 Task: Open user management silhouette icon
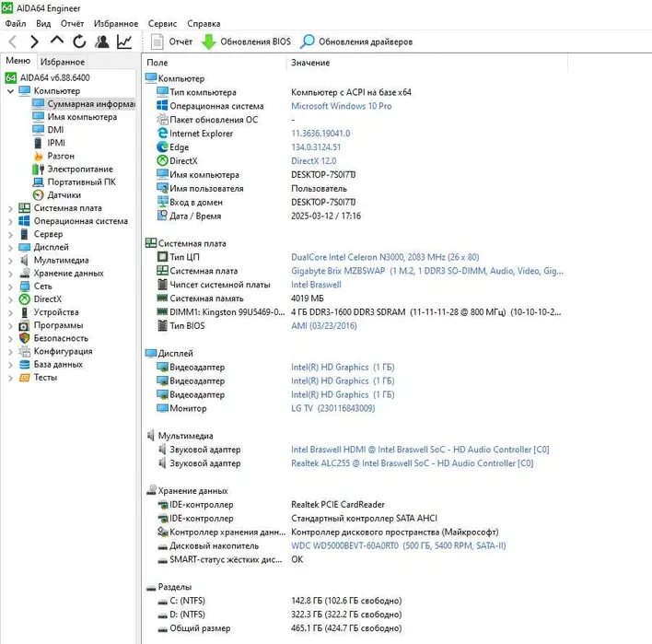point(102,41)
